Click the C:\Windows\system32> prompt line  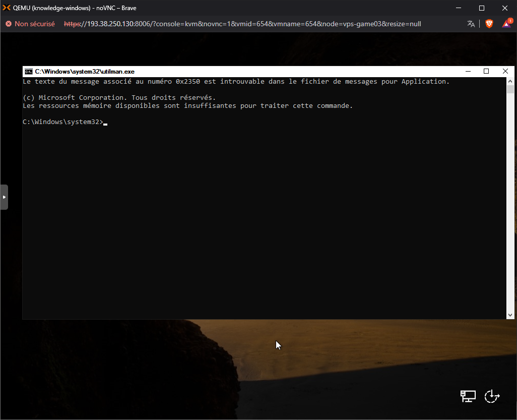(x=63, y=122)
